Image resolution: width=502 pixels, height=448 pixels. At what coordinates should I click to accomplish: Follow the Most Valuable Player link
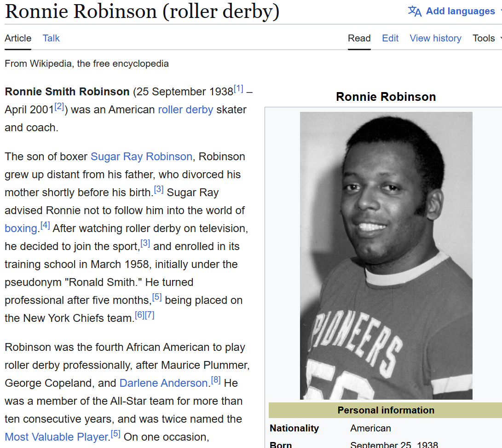pos(56,437)
